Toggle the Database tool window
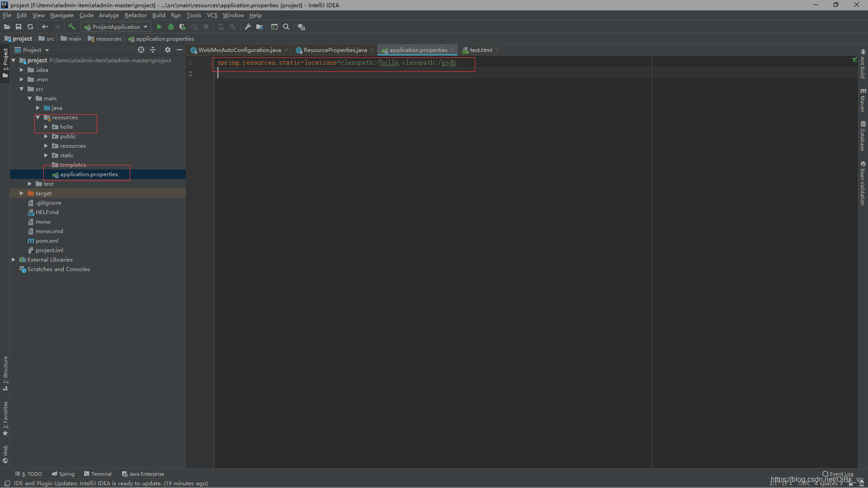868x488 pixels. pos(863,136)
